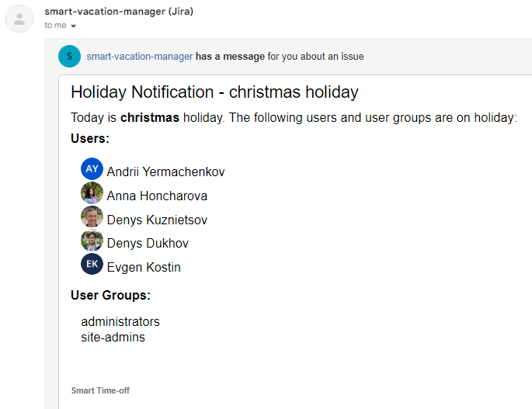
Task: Select the name Denys Dukhov
Action: click(148, 243)
